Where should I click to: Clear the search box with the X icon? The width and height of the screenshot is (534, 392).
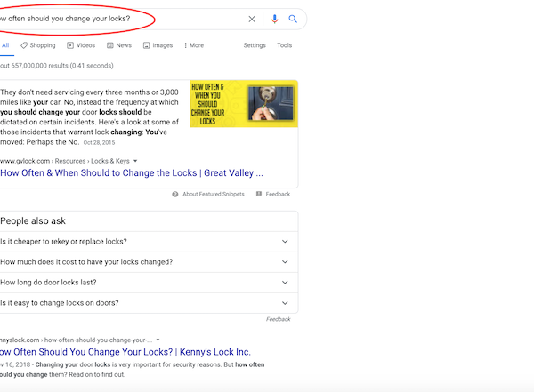(252, 19)
